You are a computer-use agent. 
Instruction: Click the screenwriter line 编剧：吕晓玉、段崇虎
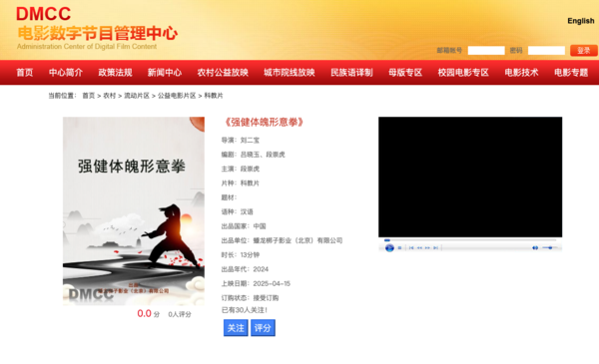click(253, 155)
